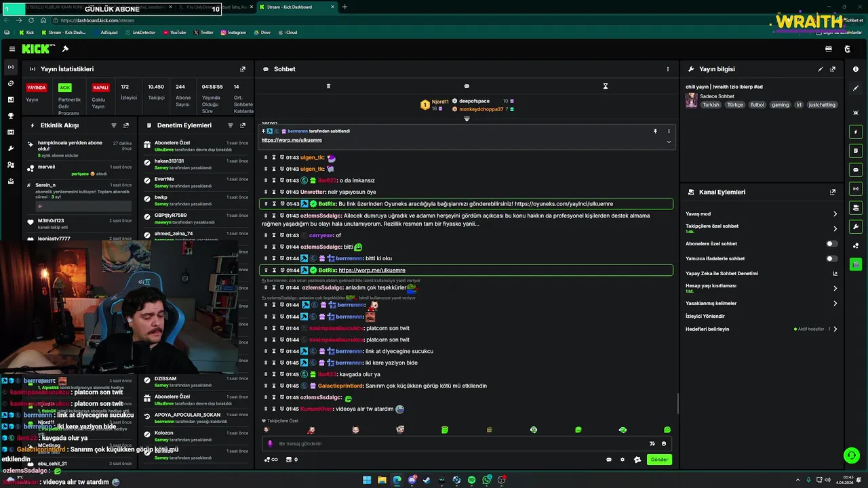Open the video clips icon in left sidebar
This screenshot has height=488, width=868.
pos(10,132)
